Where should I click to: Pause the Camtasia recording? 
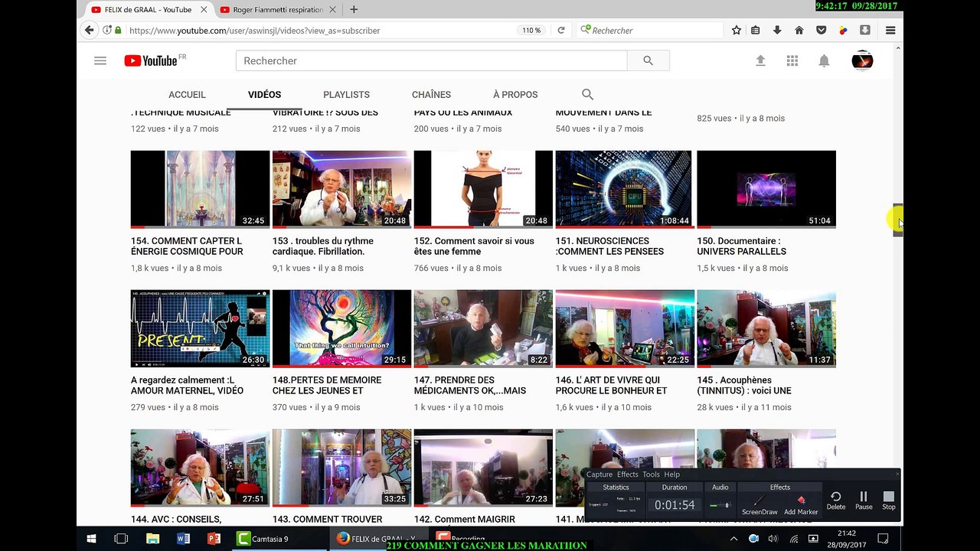864,501
